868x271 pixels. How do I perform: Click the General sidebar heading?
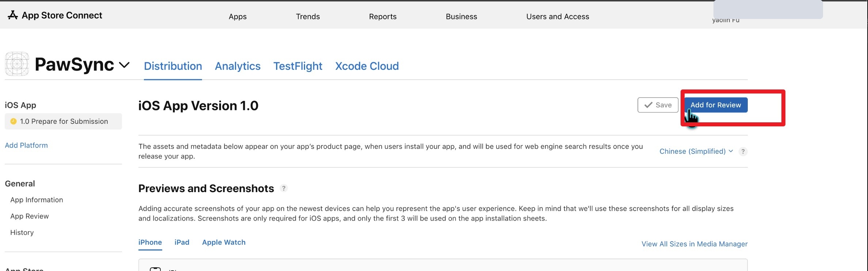pyautogui.click(x=20, y=184)
